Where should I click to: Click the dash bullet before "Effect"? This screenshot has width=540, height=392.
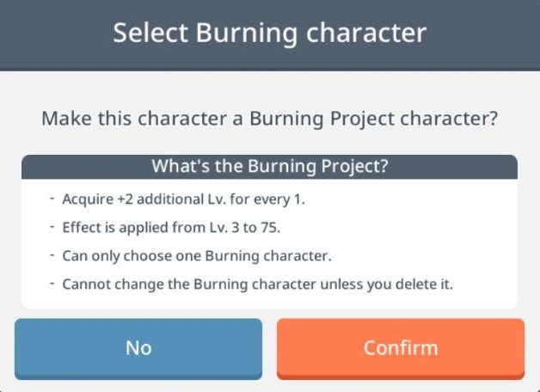[52, 228]
